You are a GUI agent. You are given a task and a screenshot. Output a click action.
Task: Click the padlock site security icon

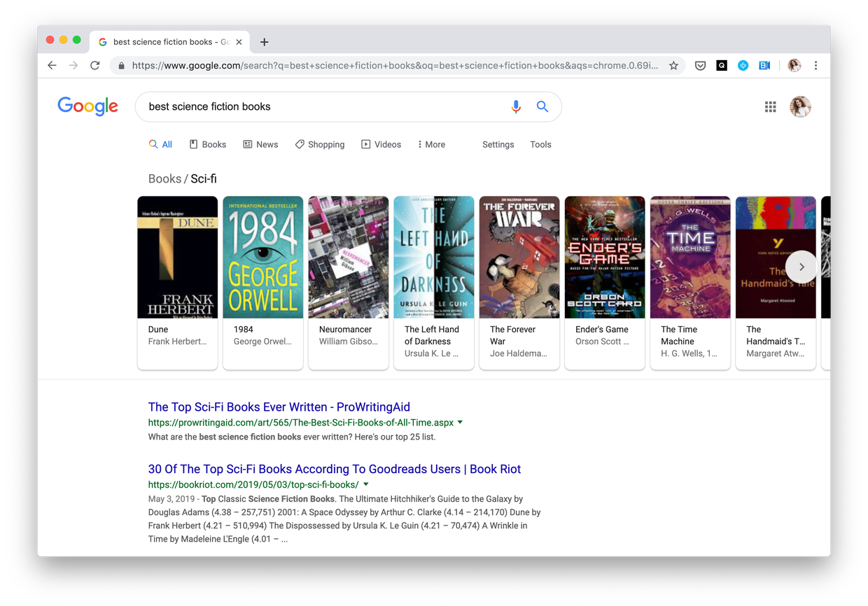click(x=122, y=66)
